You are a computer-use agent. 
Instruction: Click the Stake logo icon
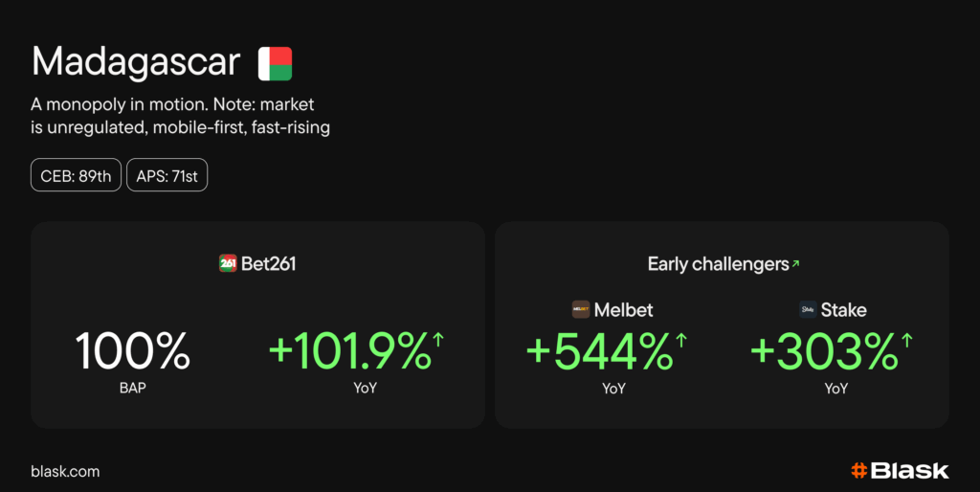coord(808,309)
